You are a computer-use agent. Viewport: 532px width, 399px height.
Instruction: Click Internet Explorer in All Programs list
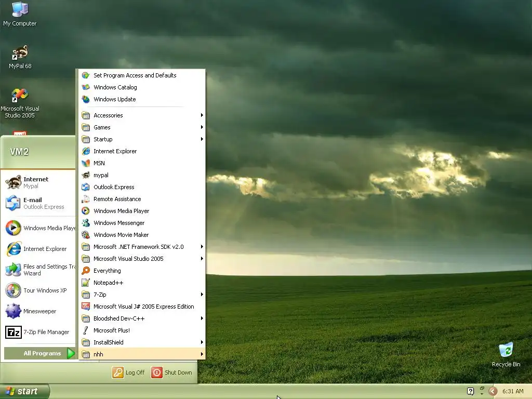tap(142, 151)
